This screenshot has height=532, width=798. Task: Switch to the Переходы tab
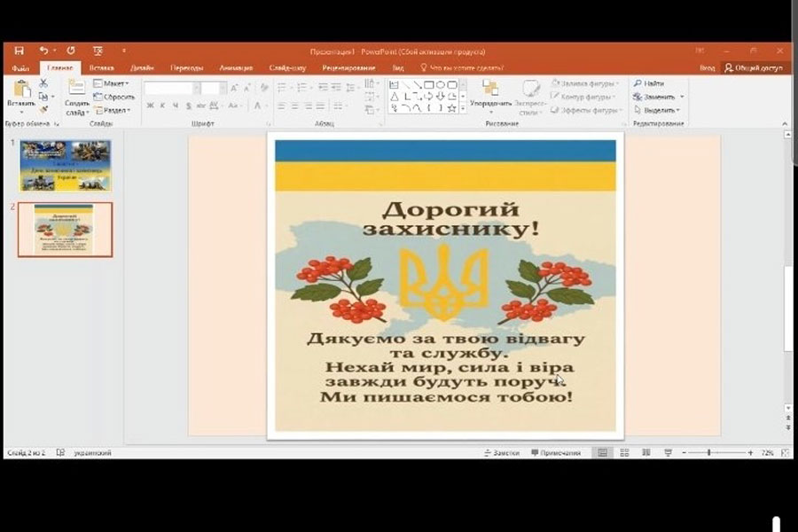tap(187, 67)
